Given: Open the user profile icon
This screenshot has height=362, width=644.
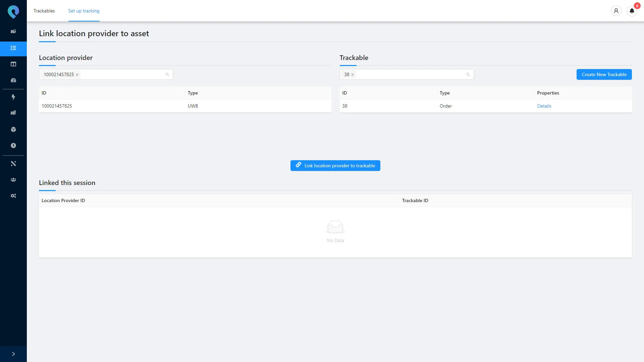Looking at the screenshot, I should pos(616,11).
